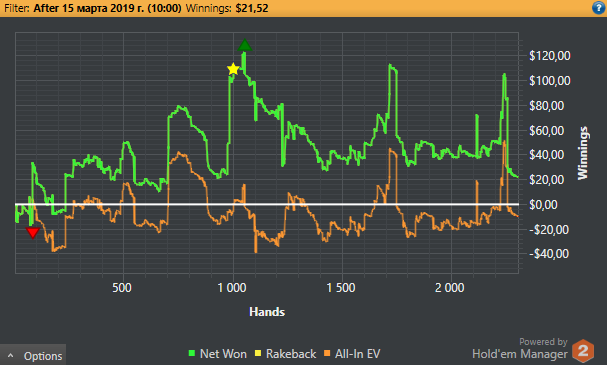
Task: Click the -$20,00 axis label
Action: [x=549, y=230]
